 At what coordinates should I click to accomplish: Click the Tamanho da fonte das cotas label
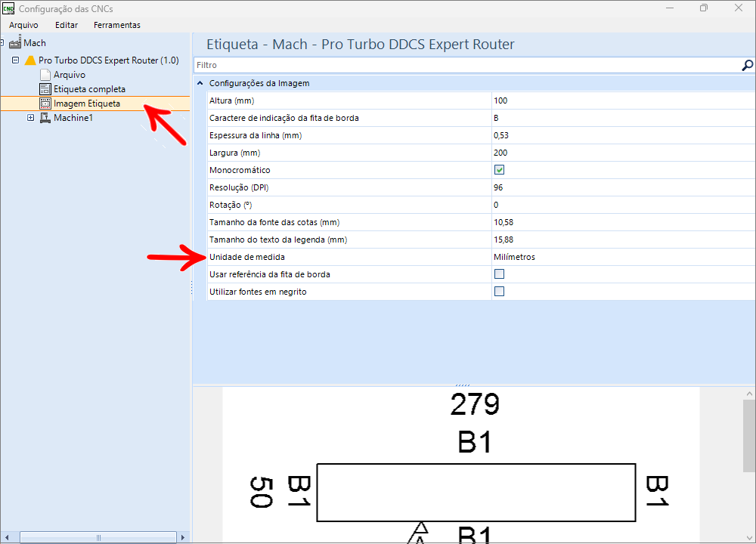click(x=274, y=222)
